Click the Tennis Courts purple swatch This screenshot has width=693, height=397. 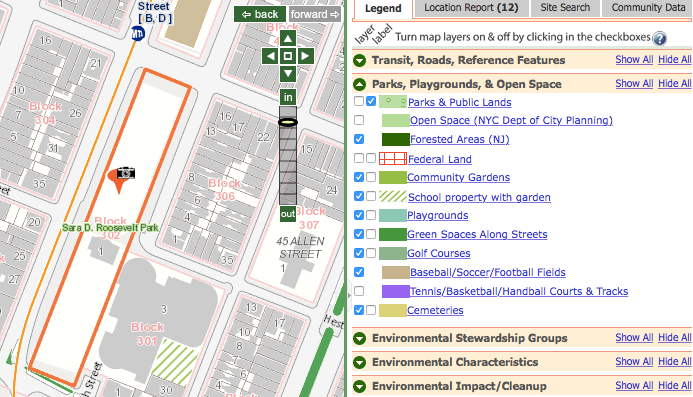(396, 291)
